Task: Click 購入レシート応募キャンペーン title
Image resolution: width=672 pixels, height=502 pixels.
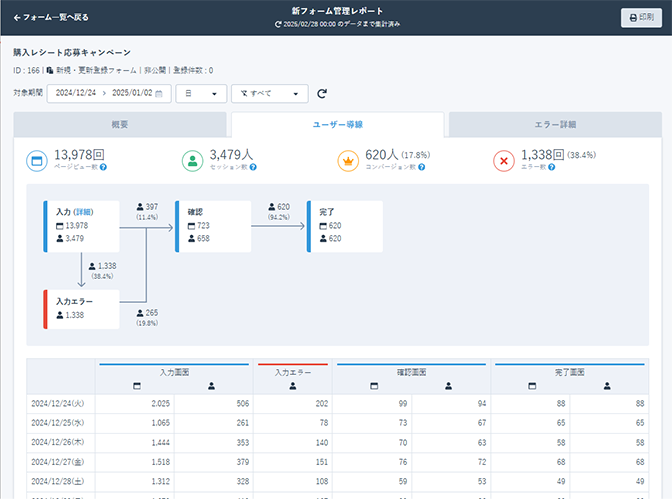Action: click(72, 53)
